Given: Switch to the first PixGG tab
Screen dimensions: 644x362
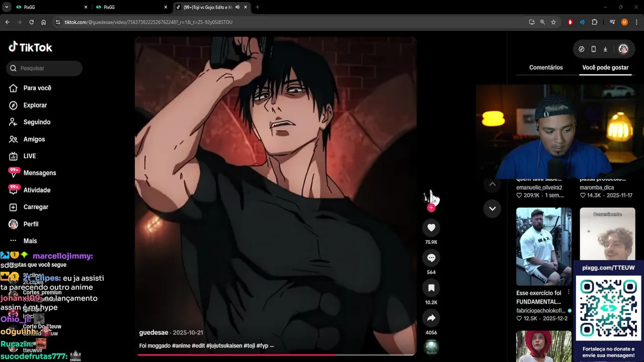Looking at the screenshot, I should (50, 7).
